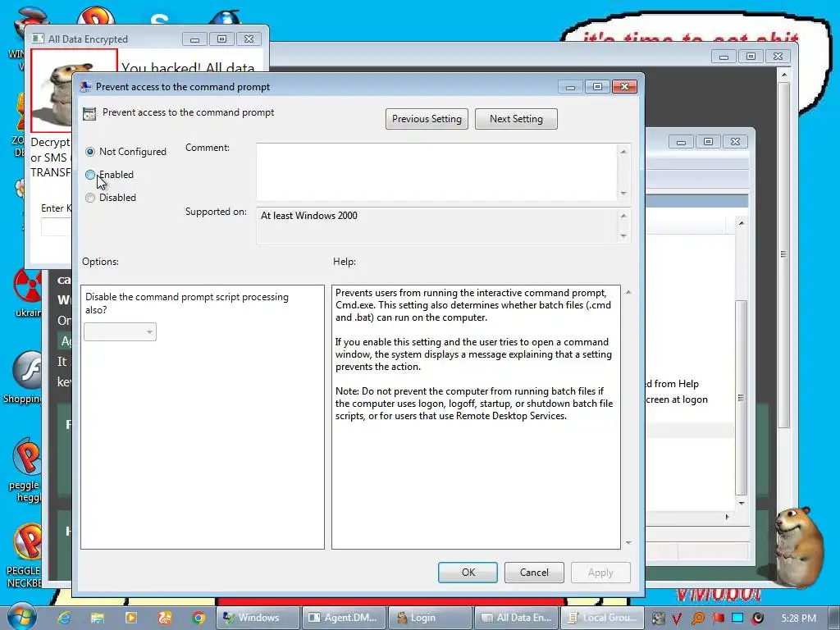Viewport: 840px width, 630px height.
Task: Switch to the Agent.DM... taskbar button
Action: (344, 618)
